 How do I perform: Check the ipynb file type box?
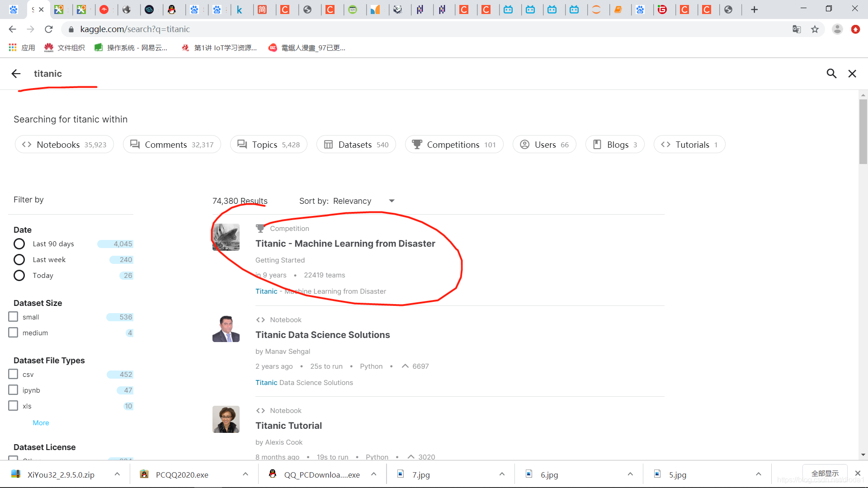[13, 390]
